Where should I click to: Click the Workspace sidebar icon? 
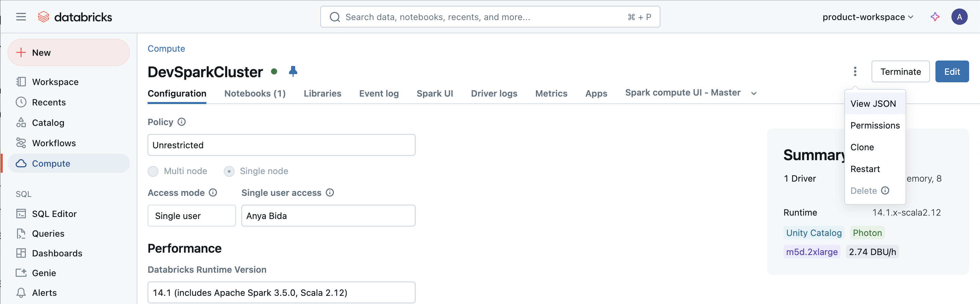(21, 82)
